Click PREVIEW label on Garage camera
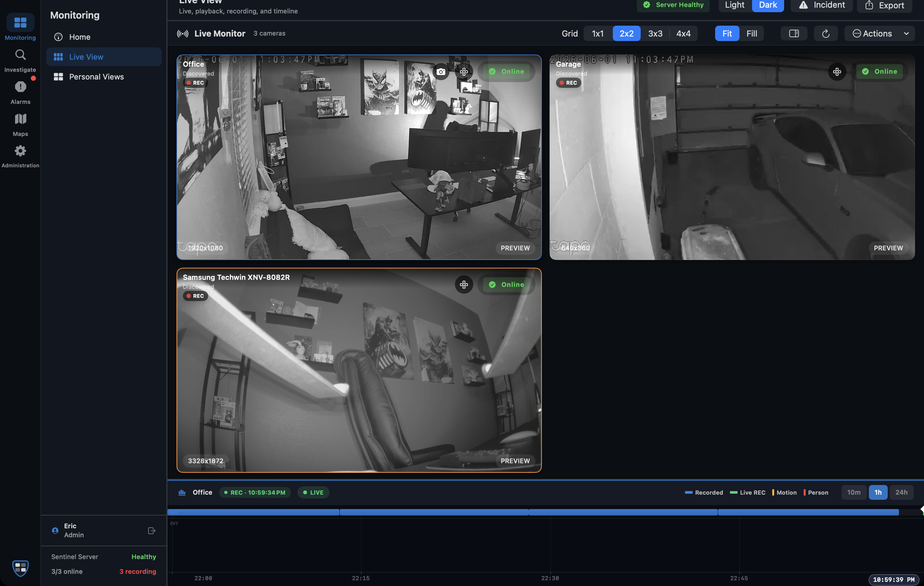The width and height of the screenshot is (924, 586). point(888,248)
